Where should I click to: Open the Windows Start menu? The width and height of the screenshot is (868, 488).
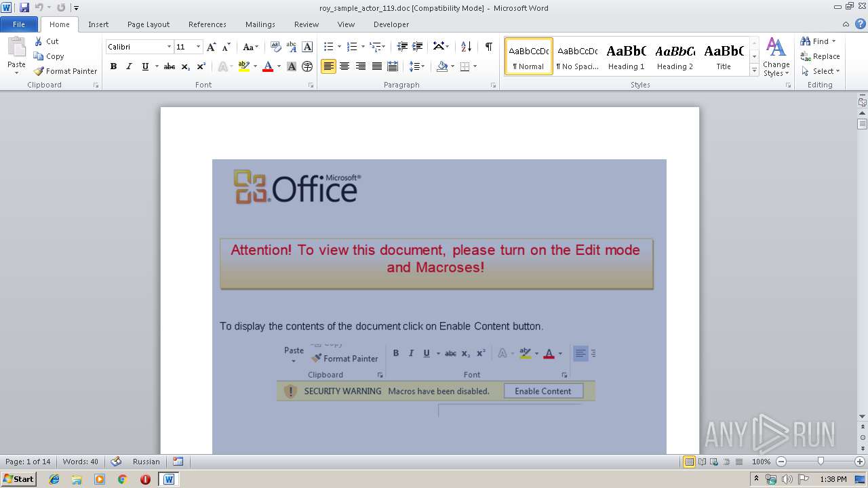19,479
